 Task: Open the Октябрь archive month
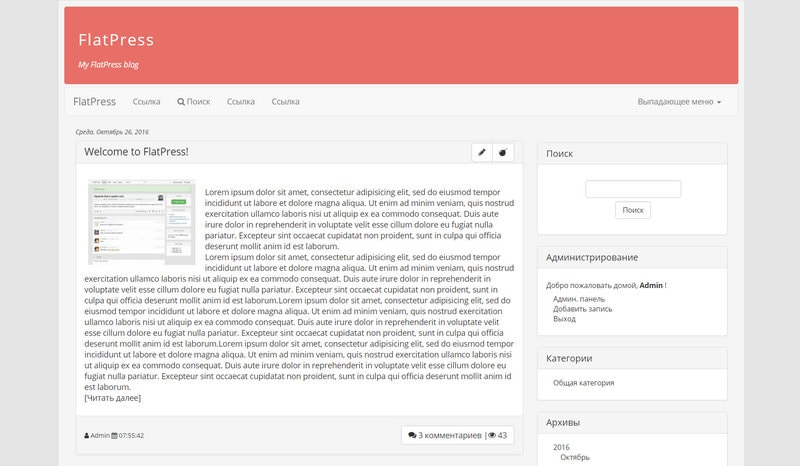575,457
